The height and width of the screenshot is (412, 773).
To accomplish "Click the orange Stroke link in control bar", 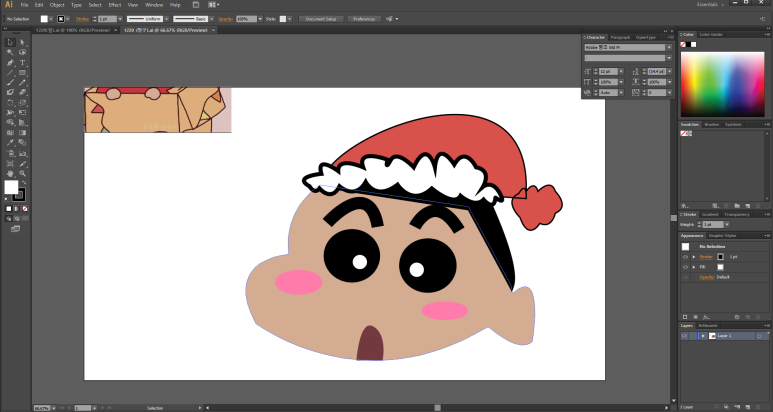I will tap(82, 19).
